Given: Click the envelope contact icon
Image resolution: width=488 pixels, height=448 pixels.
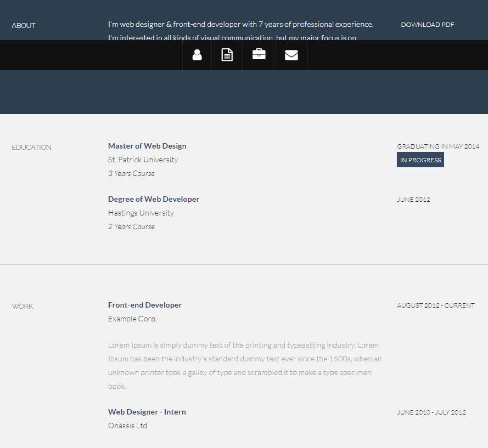Looking at the screenshot, I should pos(291,55).
